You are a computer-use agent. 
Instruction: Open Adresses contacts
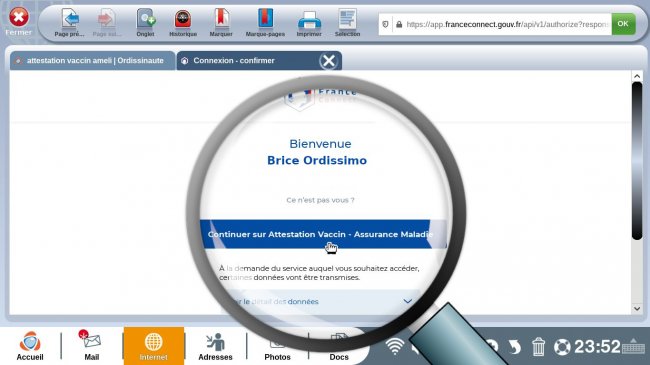(x=215, y=346)
